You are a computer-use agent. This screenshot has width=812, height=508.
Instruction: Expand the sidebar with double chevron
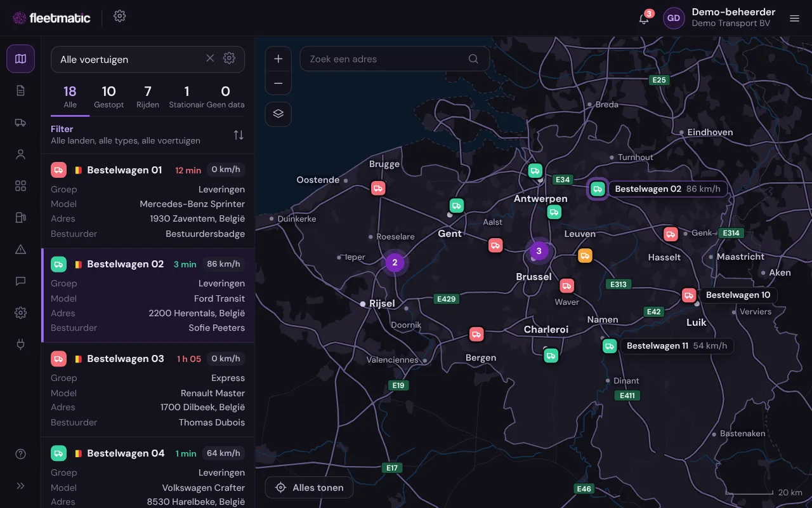point(20,486)
